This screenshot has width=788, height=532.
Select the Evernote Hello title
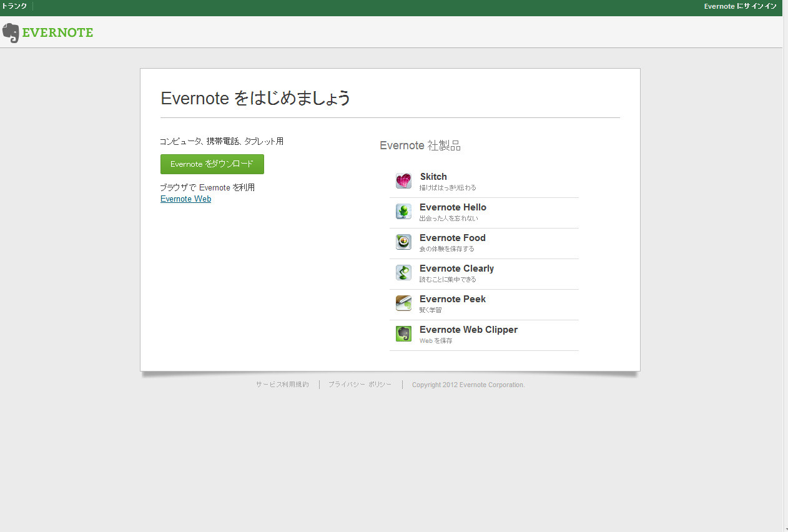click(x=453, y=207)
